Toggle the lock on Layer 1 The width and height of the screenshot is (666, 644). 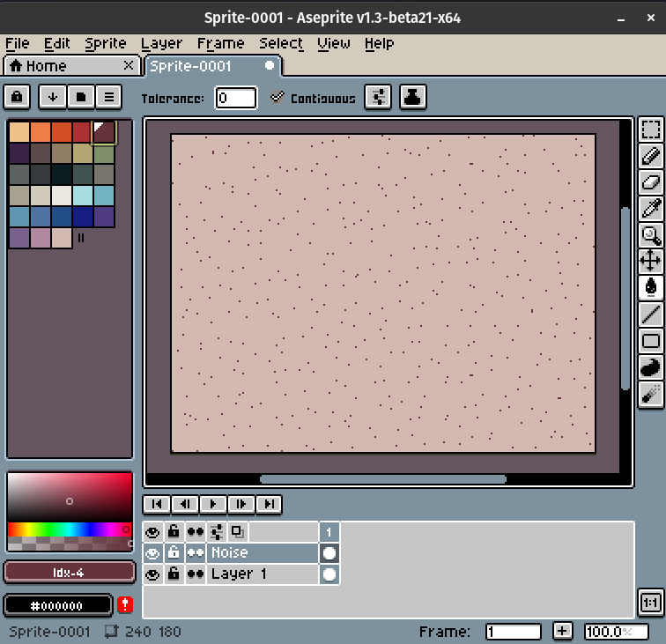coord(174,574)
